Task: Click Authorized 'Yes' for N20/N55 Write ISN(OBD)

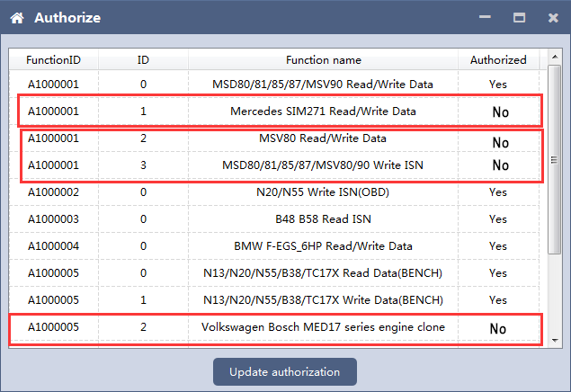Action: pos(498,192)
